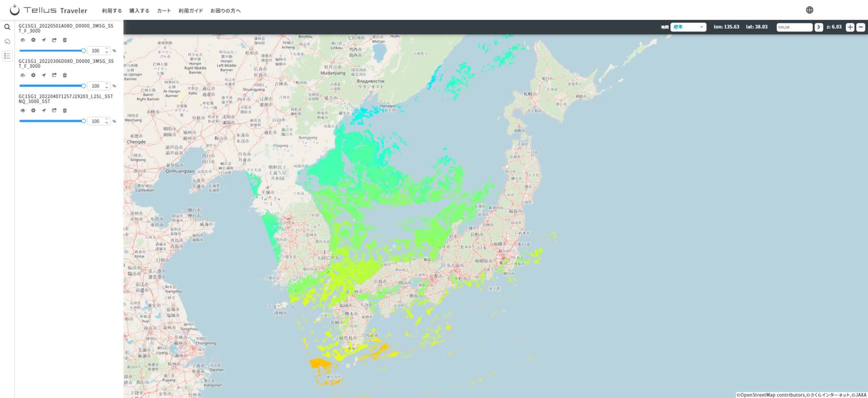Open the お困りの方へ menu item

pyautogui.click(x=225, y=11)
